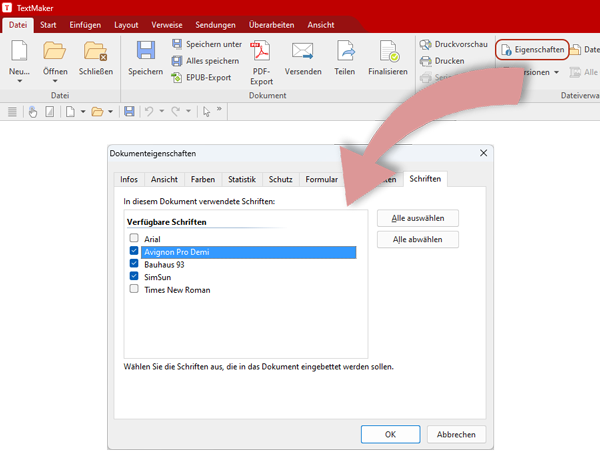
Task: Open the Verweise ribbon tab
Action: tap(167, 25)
